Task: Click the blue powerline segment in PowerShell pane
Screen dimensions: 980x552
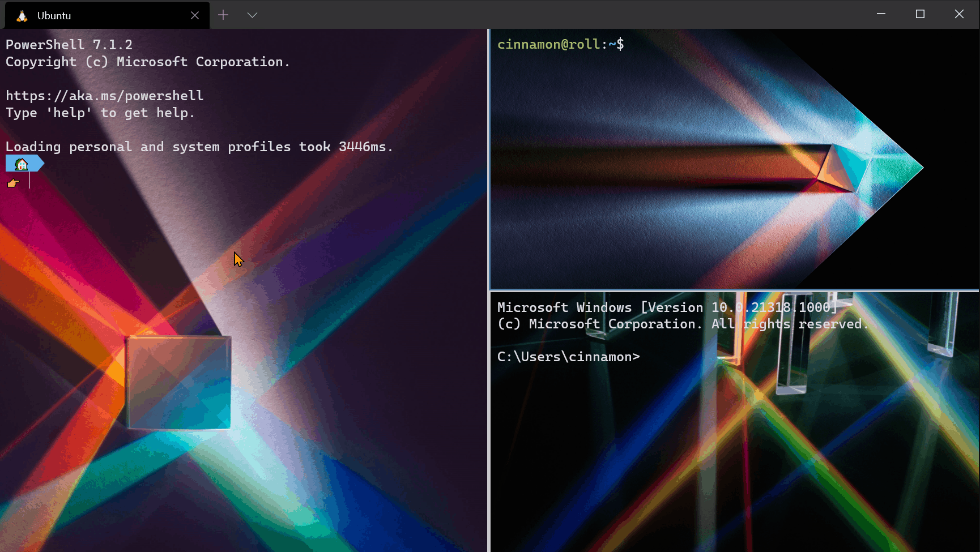Action: click(34, 163)
